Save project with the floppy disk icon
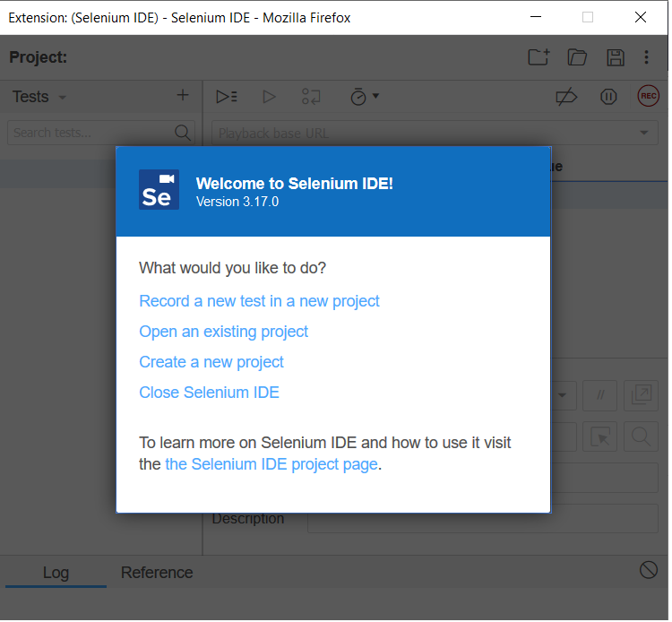 coord(616,57)
